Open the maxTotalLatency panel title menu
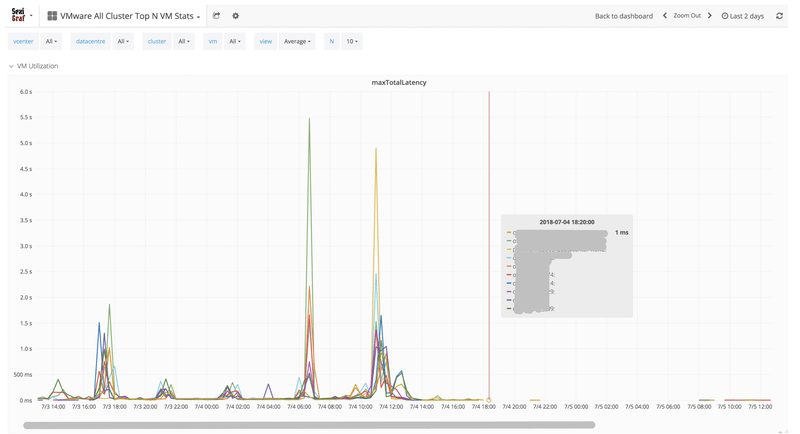The width and height of the screenshot is (800, 434). tap(399, 82)
